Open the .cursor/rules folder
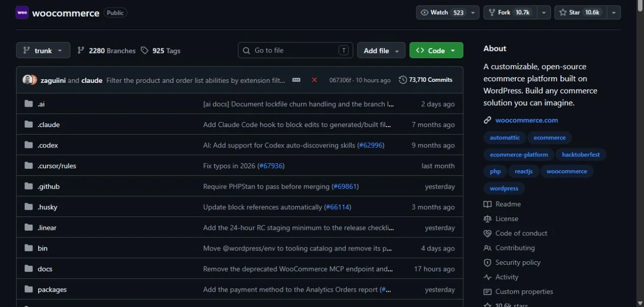Viewport: 644px width, 307px height. 57,166
